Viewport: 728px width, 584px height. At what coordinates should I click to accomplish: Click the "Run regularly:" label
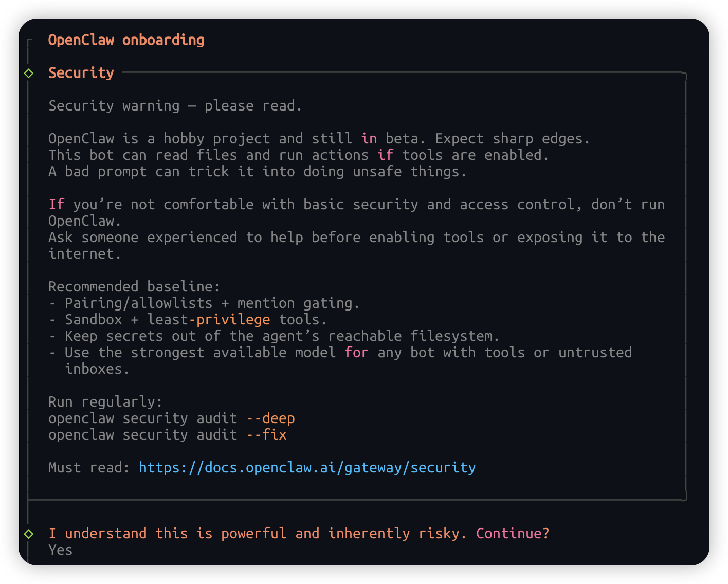pos(105,401)
